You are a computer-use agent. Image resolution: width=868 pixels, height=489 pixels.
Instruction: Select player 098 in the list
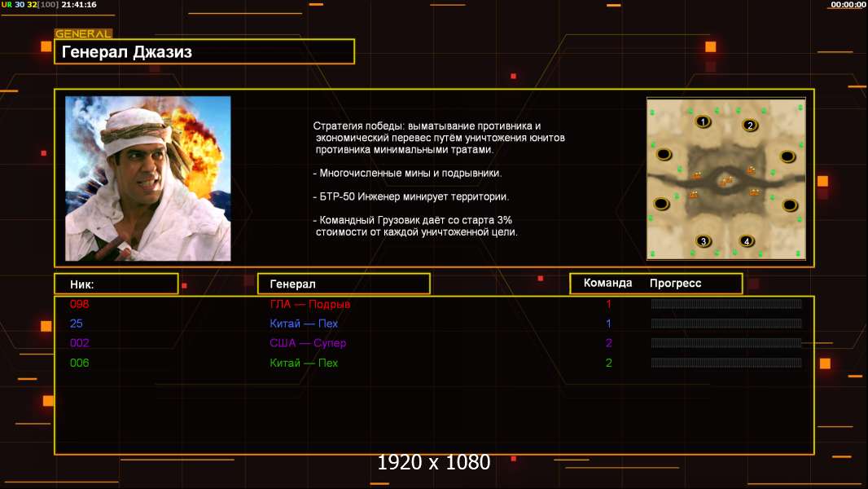[79, 304]
